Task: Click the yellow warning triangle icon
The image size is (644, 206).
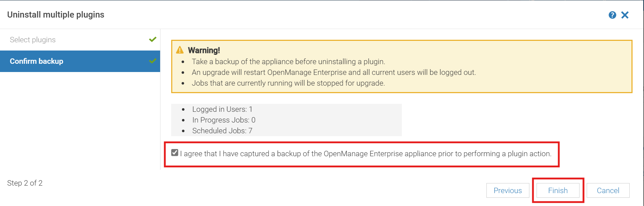Action: coord(180,50)
